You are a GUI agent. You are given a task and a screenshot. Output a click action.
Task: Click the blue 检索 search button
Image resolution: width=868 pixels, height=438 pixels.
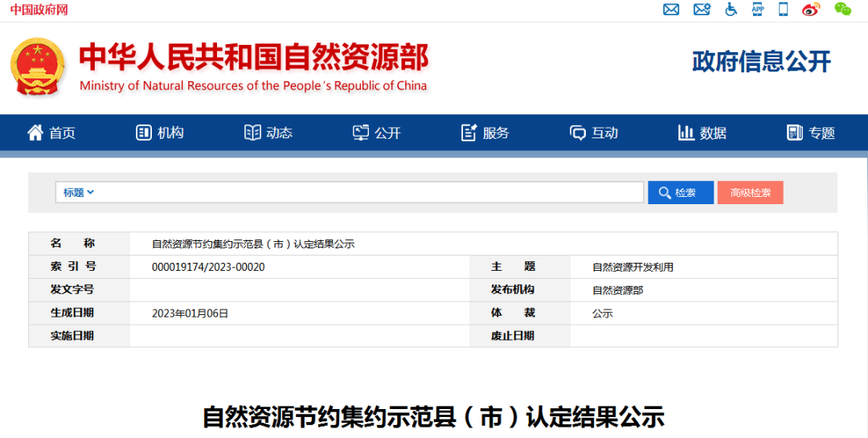click(x=681, y=193)
